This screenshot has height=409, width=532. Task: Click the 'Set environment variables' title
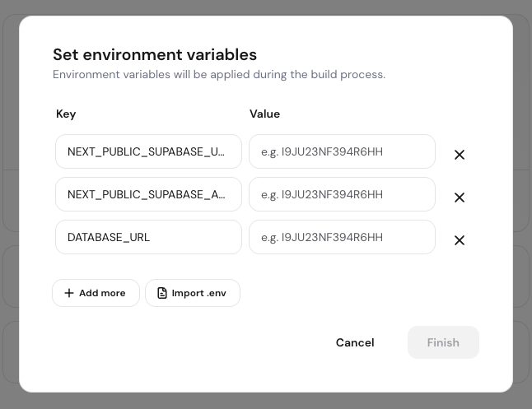(x=155, y=54)
